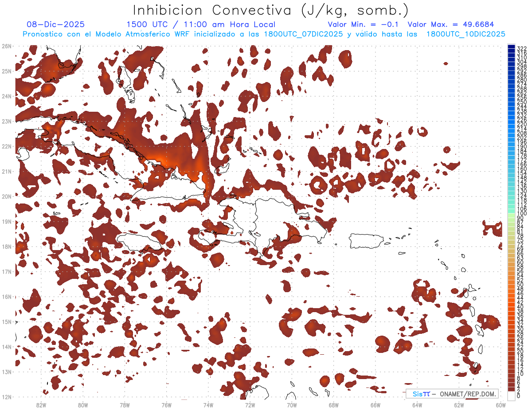Viewport: 532px width, 411px height.
Task: Click the WRF forecast description line starting 'Pronostico'
Action: 264,34
